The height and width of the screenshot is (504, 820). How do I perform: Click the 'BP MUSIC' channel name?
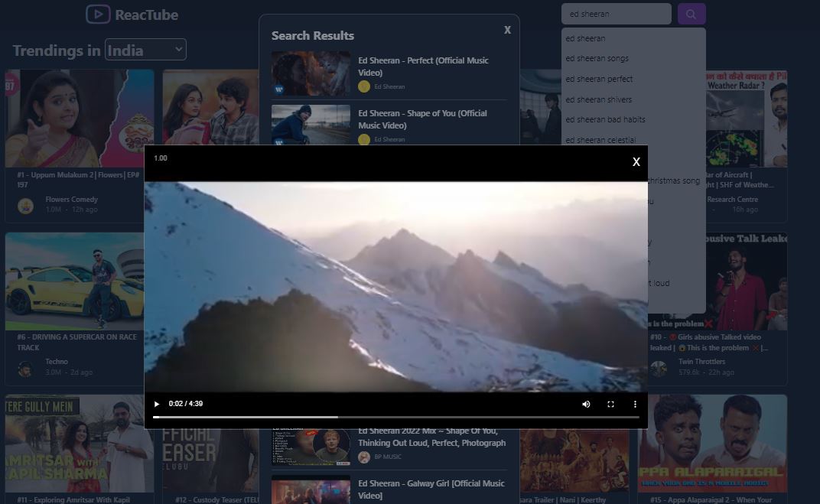pos(388,457)
